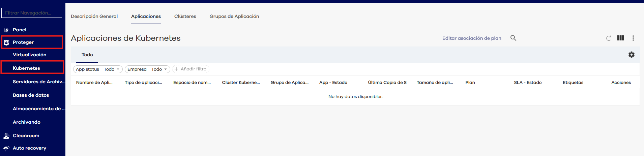Click the No hay datos disponibles message

[x=355, y=96]
